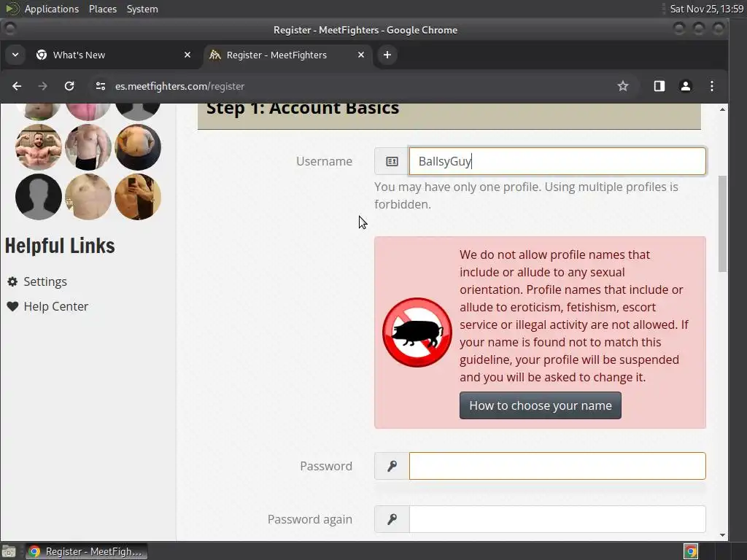Click the 'You may have only one profile' notice
This screenshot has width=747, height=560.
tap(526, 195)
